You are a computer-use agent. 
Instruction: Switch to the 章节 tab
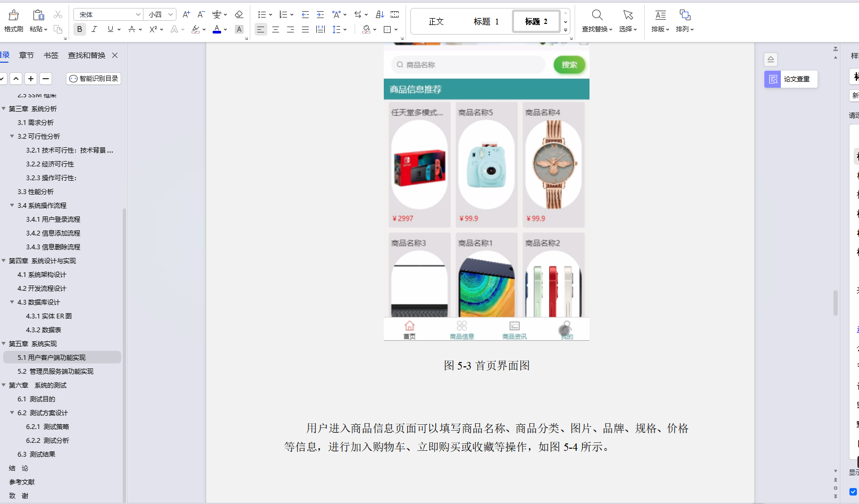[27, 55]
